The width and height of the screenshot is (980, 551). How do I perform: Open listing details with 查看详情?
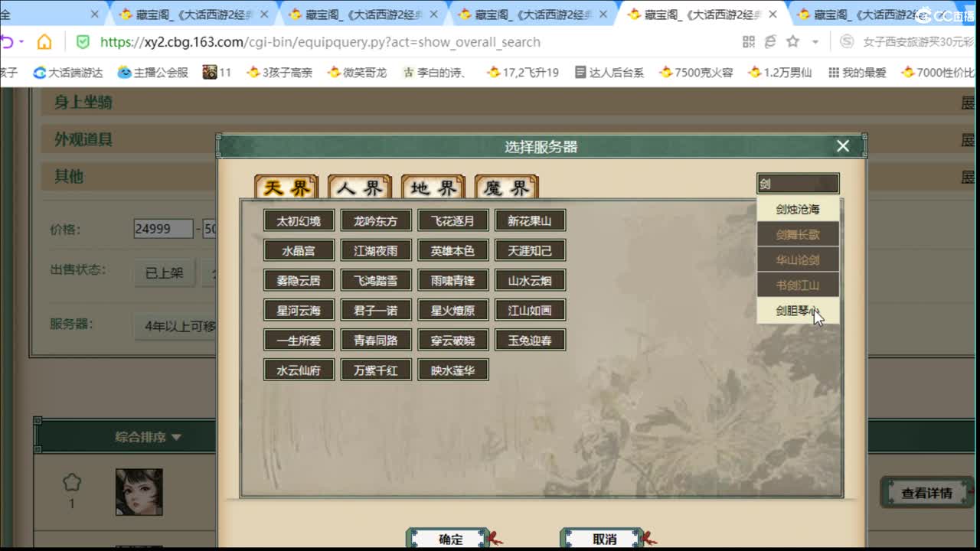[x=926, y=493]
